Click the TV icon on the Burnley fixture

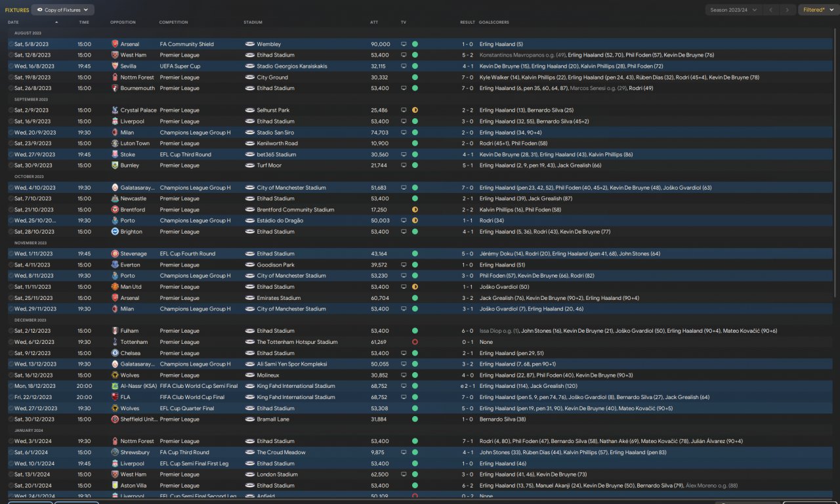tap(404, 165)
